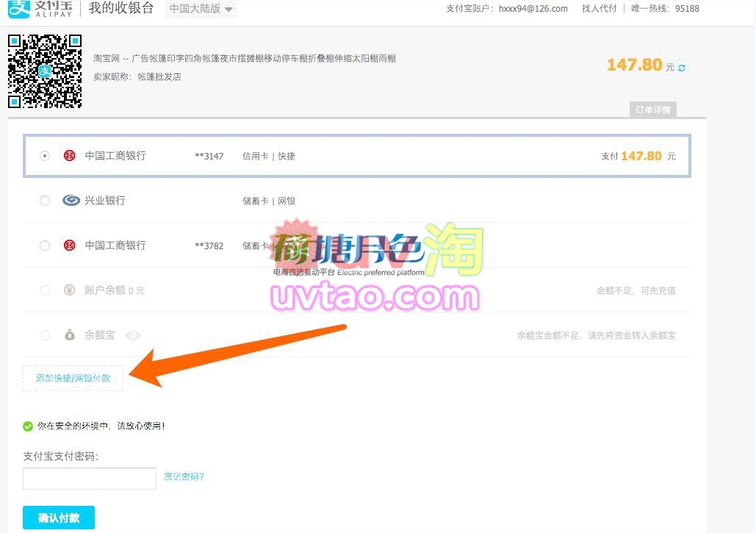Image resolution: width=756 pixels, height=533 pixels.
Task: Click the 添加快捷/网银付款 link
Action: [73, 378]
